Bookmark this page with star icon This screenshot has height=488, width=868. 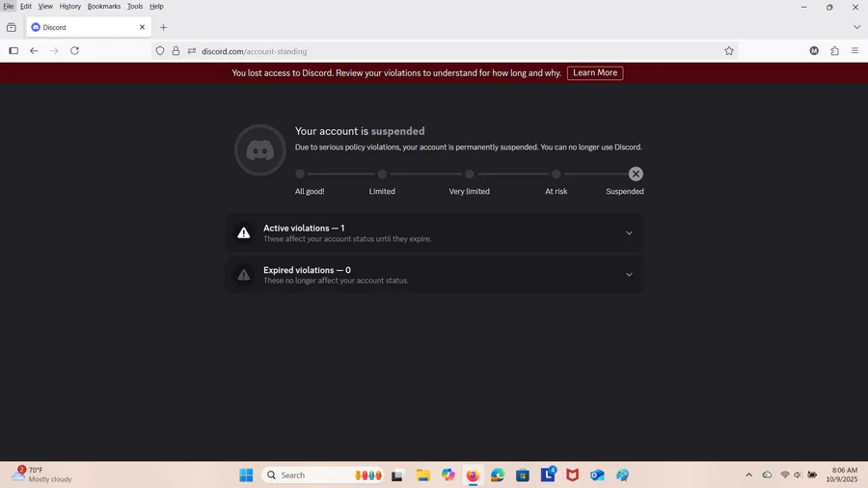pos(729,51)
